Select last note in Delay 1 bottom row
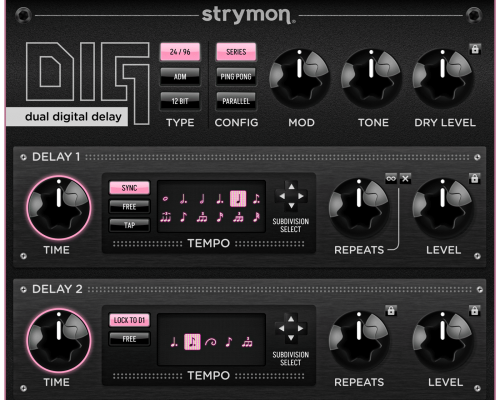 tap(256, 217)
